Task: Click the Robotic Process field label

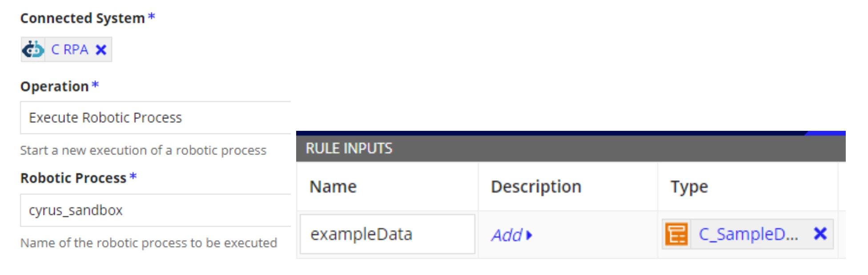Action: point(73,178)
